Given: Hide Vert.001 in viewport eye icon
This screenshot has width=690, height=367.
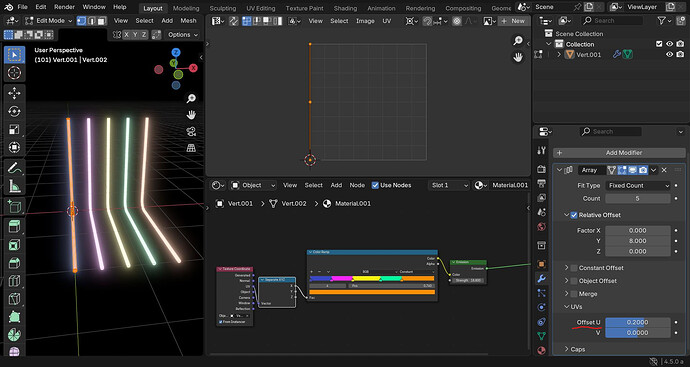Looking at the screenshot, I should pyautogui.click(x=669, y=55).
